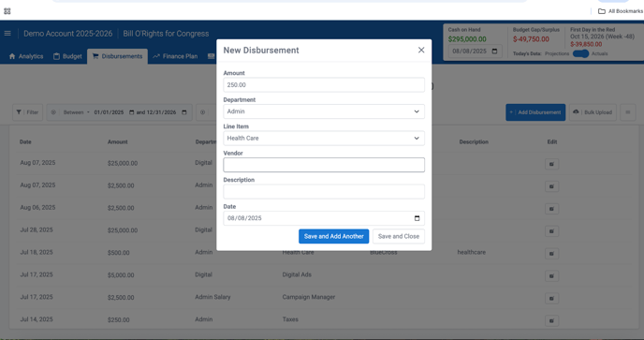644x340 pixels.
Task: Click the Add Disbursement button
Action: coord(535,112)
